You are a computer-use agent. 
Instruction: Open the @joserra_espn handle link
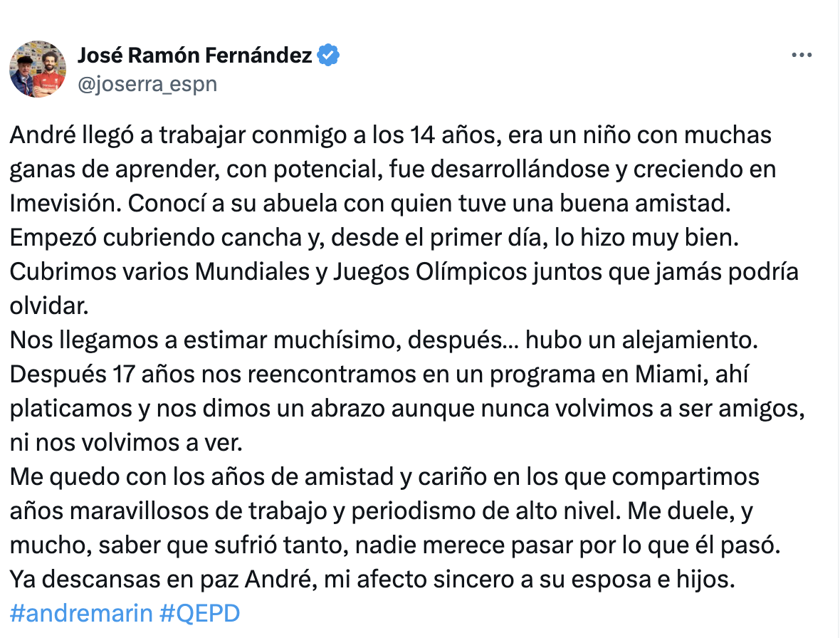[x=147, y=84]
